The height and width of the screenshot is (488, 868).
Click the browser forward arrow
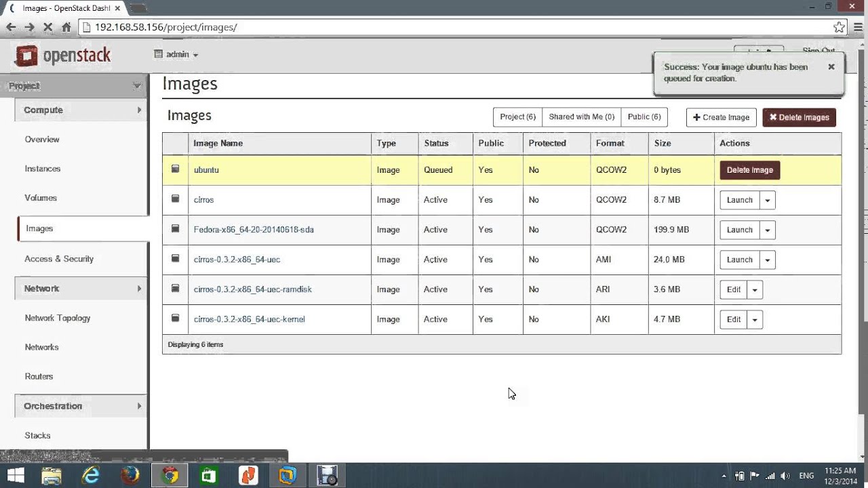tap(29, 27)
